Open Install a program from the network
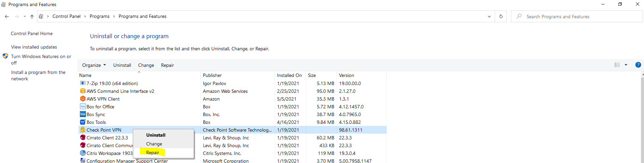The image size is (644, 163). pos(38,75)
